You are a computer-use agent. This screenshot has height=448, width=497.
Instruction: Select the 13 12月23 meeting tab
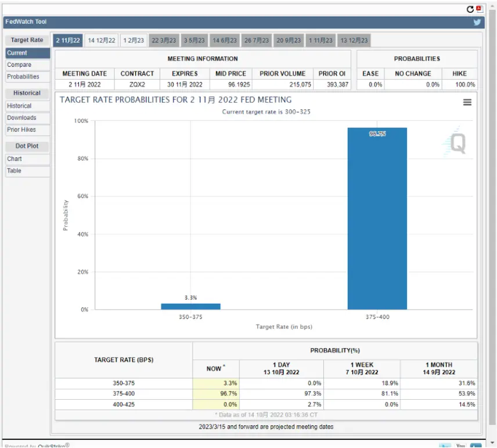click(354, 40)
